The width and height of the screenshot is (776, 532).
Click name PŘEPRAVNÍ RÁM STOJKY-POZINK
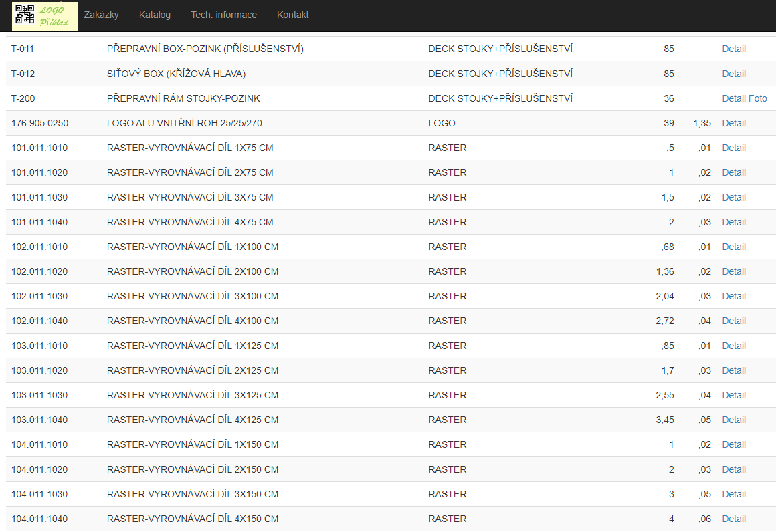click(x=183, y=98)
